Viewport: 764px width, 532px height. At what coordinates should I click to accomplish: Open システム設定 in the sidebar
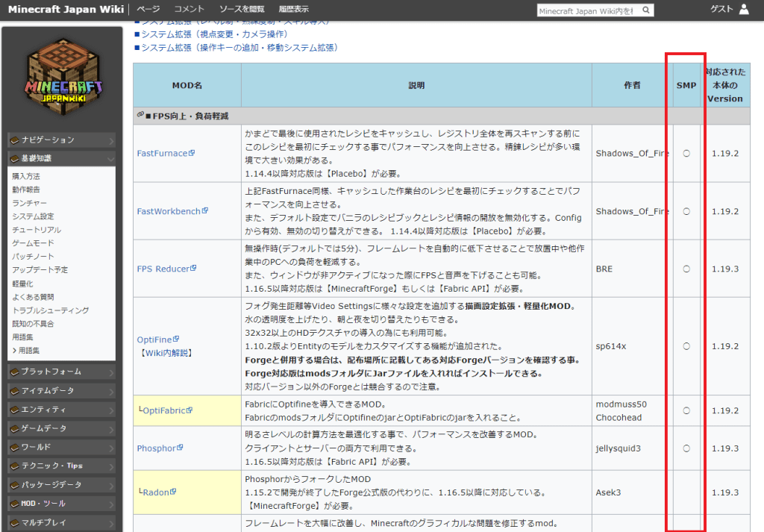[x=33, y=216]
